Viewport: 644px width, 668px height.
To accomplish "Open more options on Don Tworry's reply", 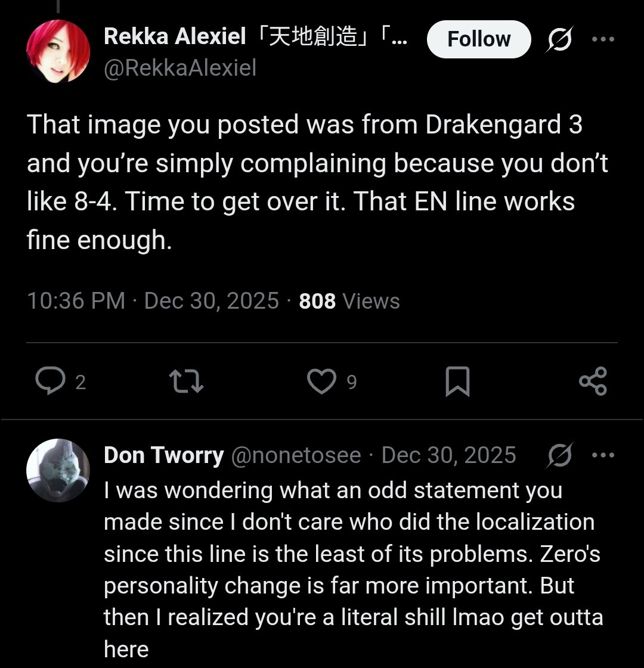I will (603, 456).
